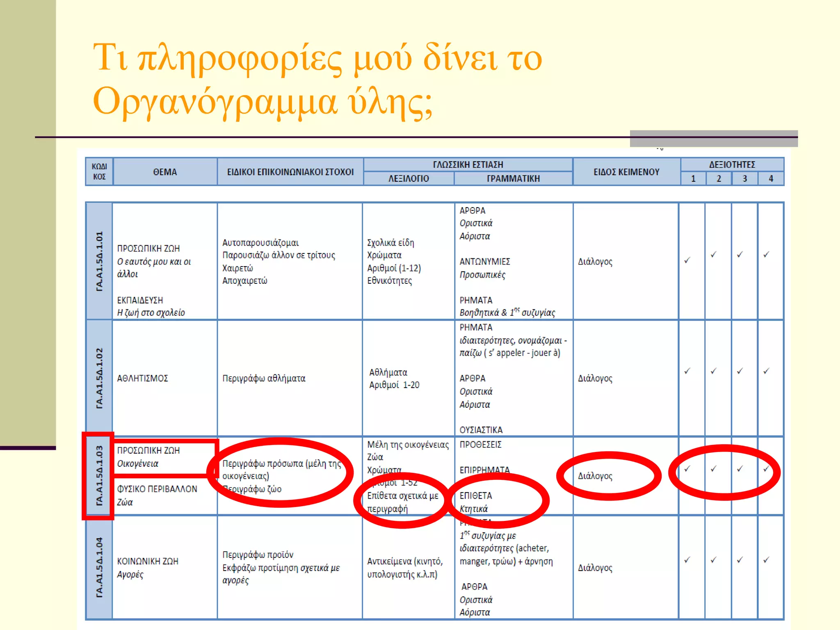The height and width of the screenshot is (630, 840).
Task: Click 'Βοηθητικά & 1ης συζυγίας' grammar entry
Action: point(507,313)
